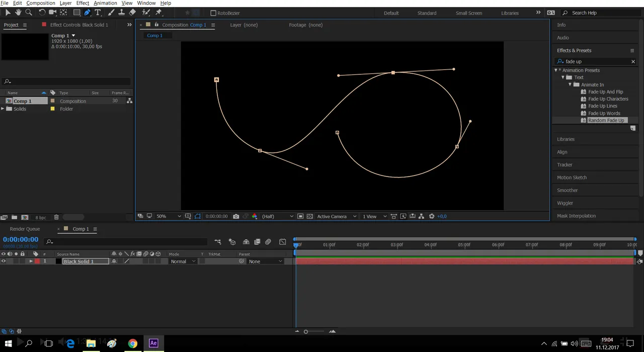Expand Black Solid 1 layer properties
The image size is (644, 352).
31,261
